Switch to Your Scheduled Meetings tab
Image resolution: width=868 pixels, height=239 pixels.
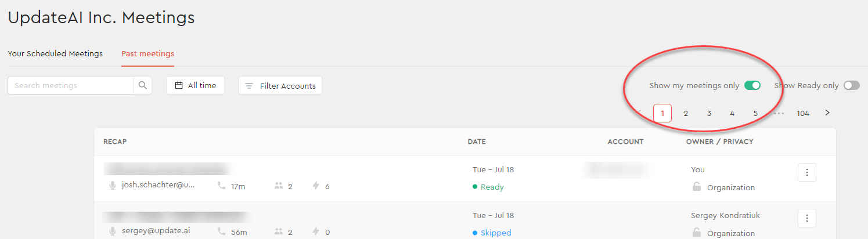pos(55,53)
